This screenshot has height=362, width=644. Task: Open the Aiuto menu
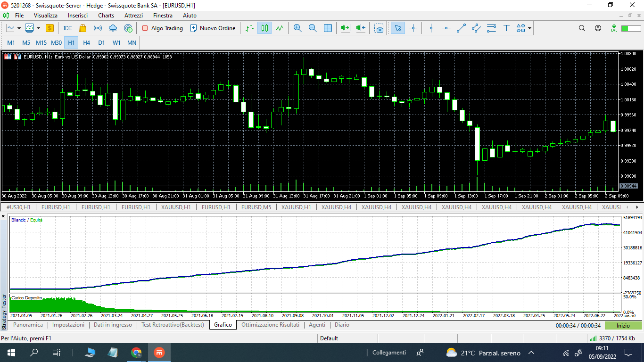point(190,16)
